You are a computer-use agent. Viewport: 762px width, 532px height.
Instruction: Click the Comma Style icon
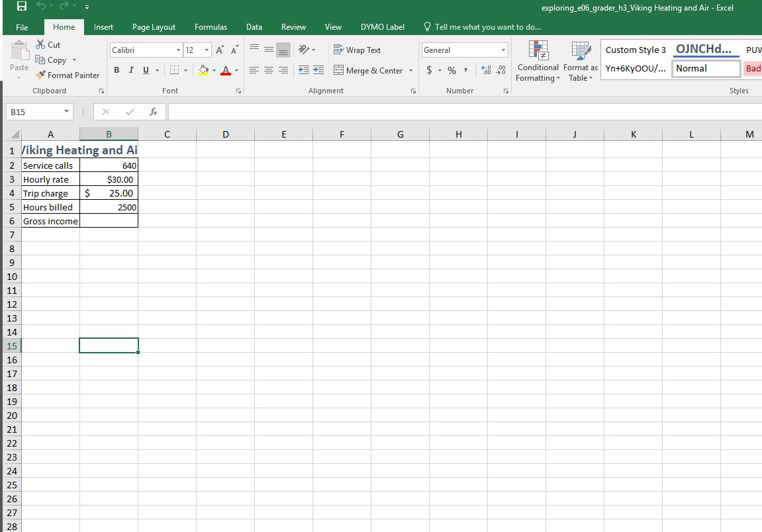(465, 70)
